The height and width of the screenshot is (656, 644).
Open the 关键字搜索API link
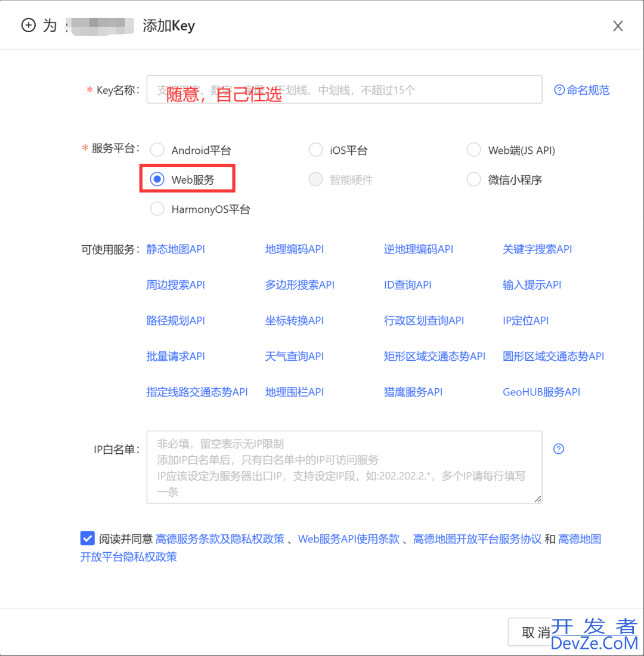(x=537, y=249)
